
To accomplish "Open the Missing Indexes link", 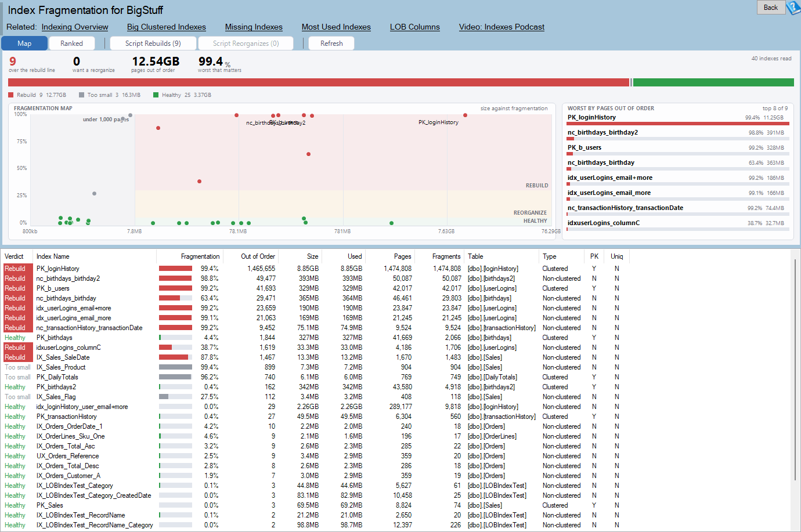I will tap(254, 27).
